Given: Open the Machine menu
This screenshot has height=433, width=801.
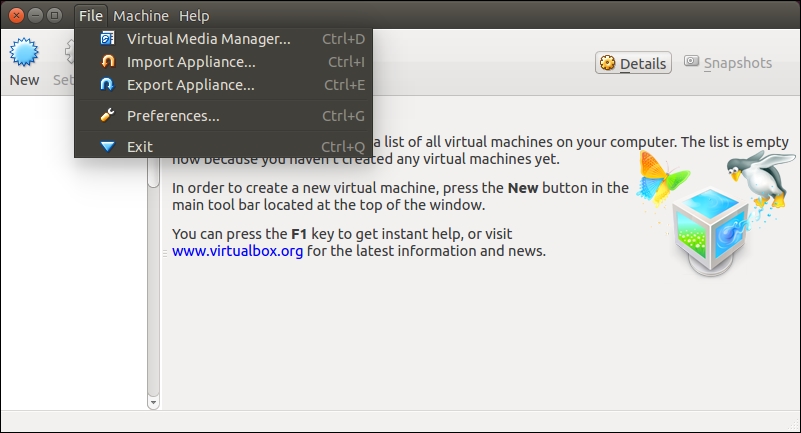Looking at the screenshot, I should (141, 16).
